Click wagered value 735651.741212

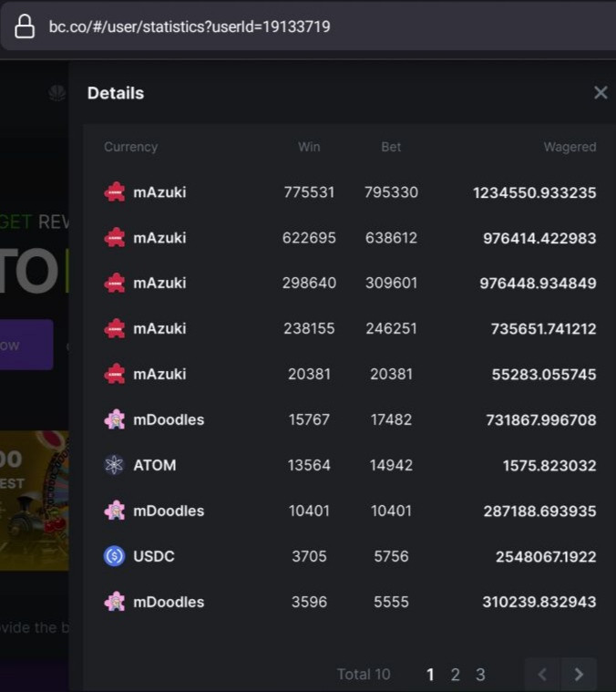[544, 329]
